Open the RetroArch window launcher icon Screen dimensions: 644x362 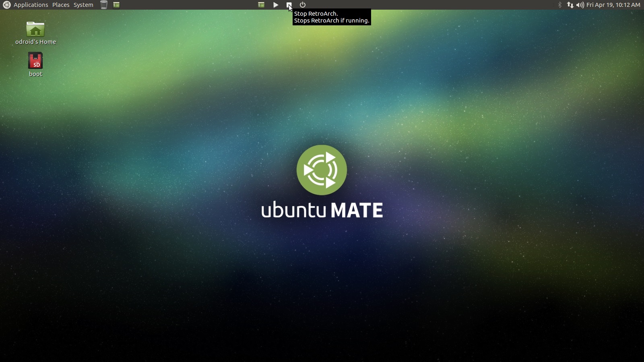[x=261, y=5]
